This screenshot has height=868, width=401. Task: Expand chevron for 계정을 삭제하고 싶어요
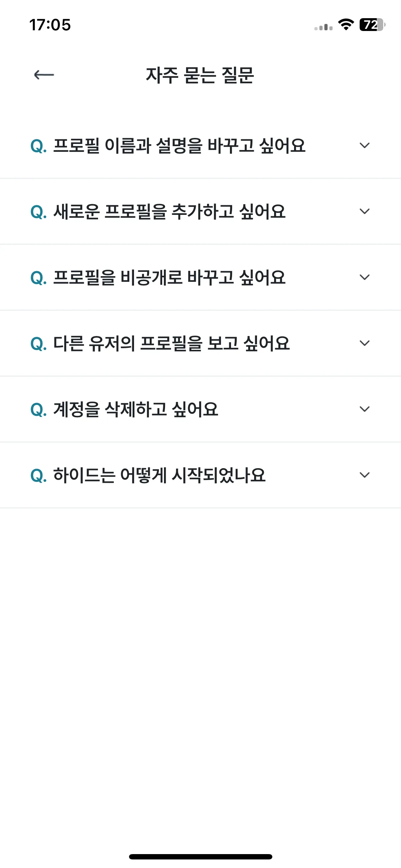(x=364, y=409)
